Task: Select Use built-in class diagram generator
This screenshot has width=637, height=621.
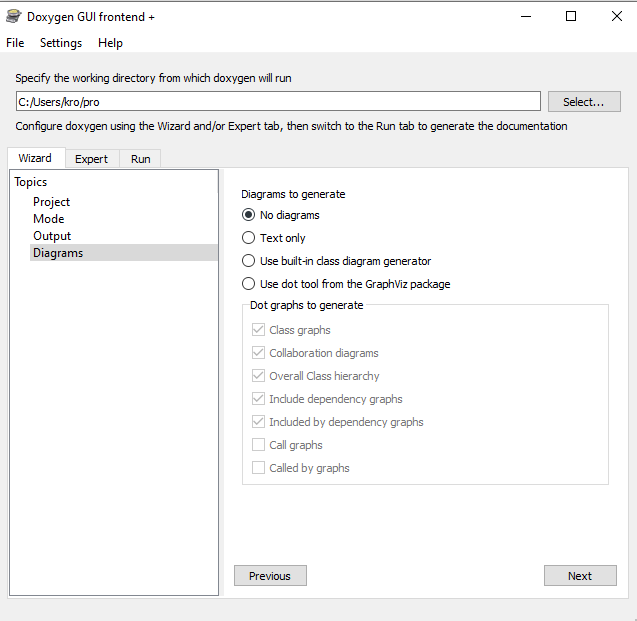Action: pyautogui.click(x=249, y=261)
